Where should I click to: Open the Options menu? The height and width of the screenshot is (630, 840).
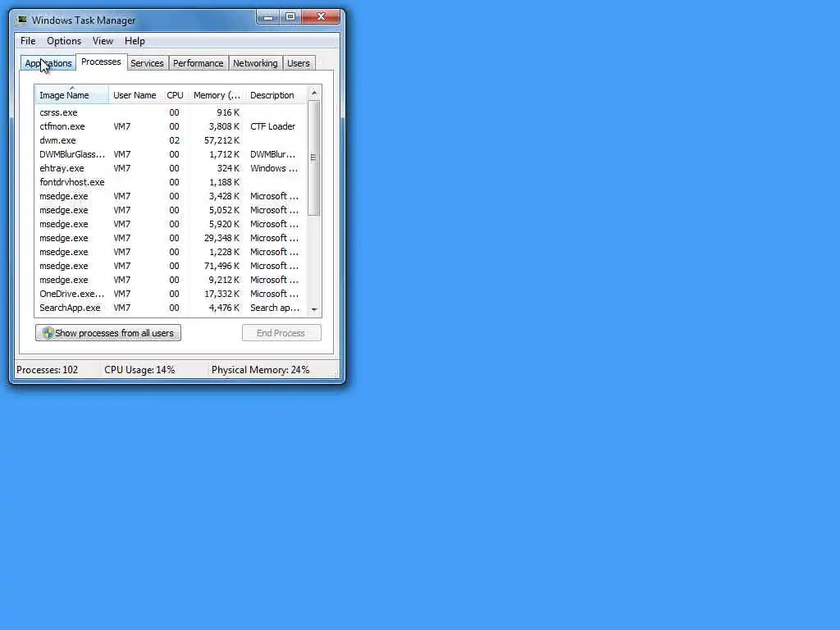pyautogui.click(x=64, y=41)
